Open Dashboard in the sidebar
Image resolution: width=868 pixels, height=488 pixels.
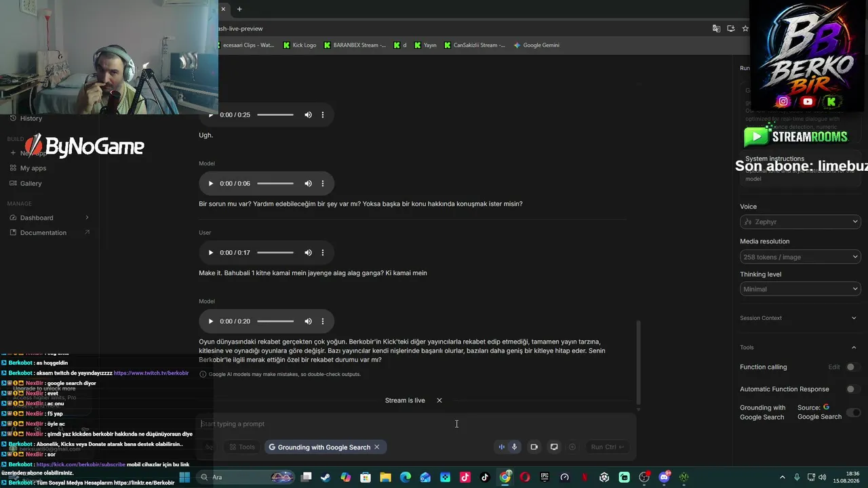click(37, 218)
